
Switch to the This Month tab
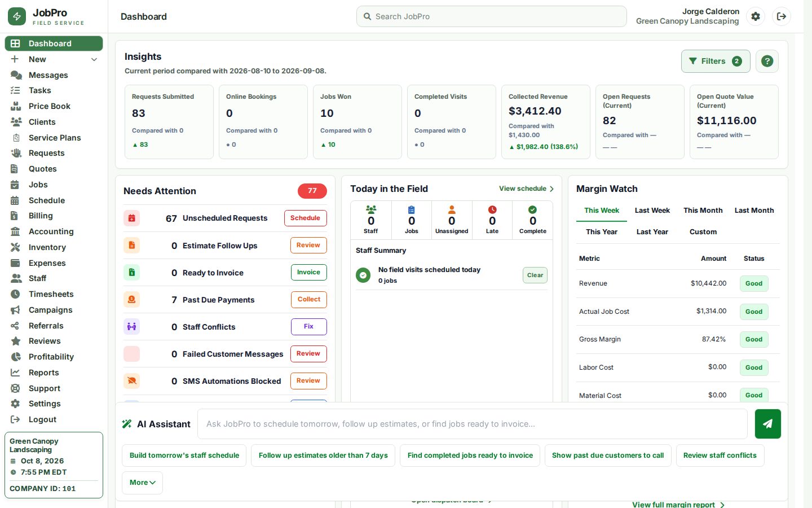click(x=703, y=211)
